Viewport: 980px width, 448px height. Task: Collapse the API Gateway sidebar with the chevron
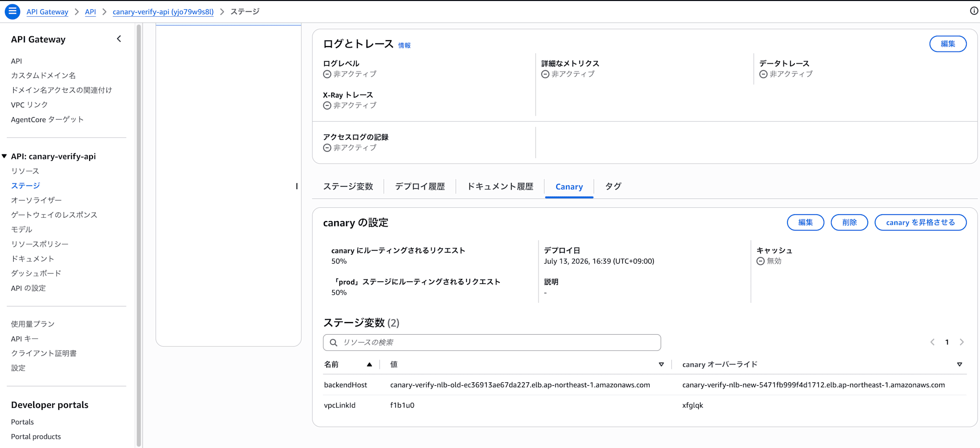click(x=119, y=39)
